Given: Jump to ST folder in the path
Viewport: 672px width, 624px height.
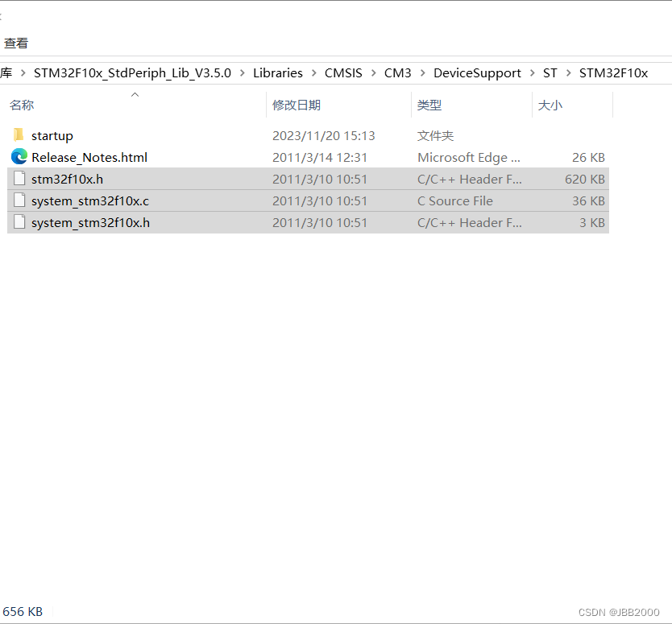Looking at the screenshot, I should [550, 73].
